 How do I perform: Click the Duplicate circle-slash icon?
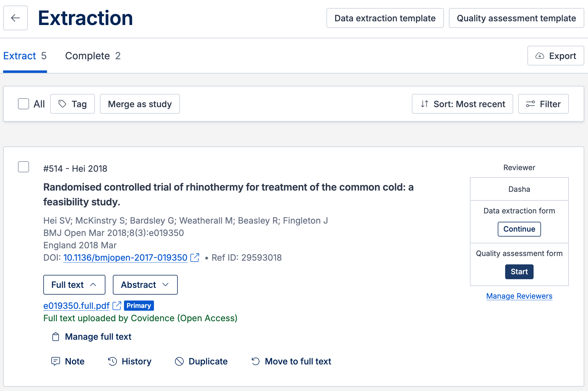tap(179, 361)
